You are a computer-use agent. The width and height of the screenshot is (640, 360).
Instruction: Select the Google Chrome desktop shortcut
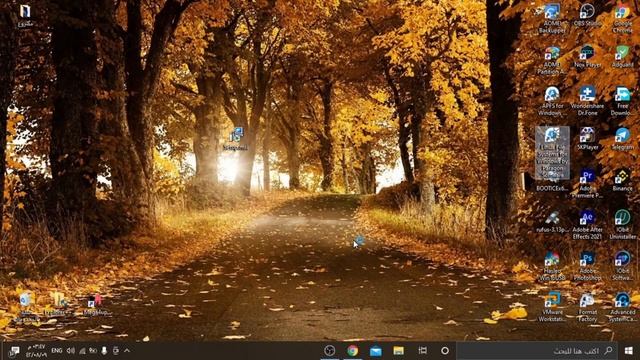pyautogui.click(x=622, y=19)
